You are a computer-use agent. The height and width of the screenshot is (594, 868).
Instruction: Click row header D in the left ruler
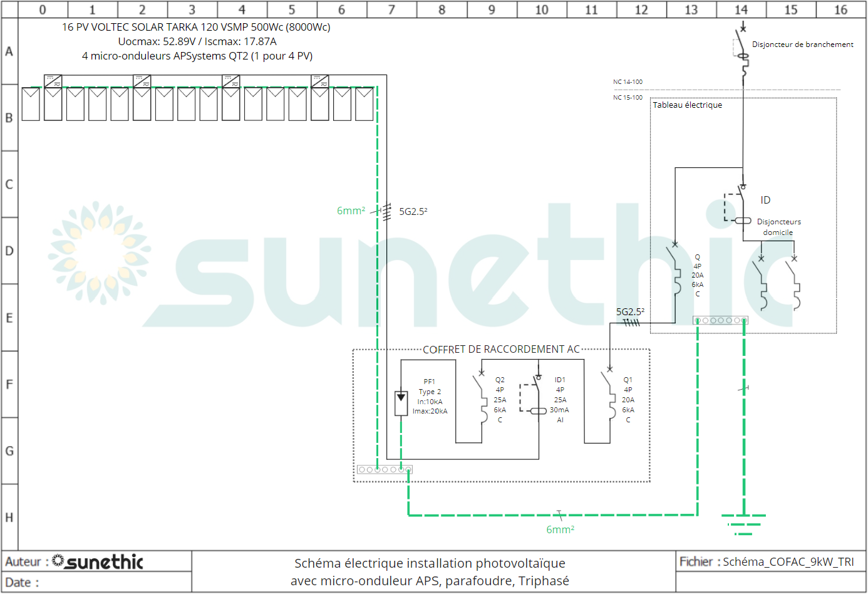point(9,251)
